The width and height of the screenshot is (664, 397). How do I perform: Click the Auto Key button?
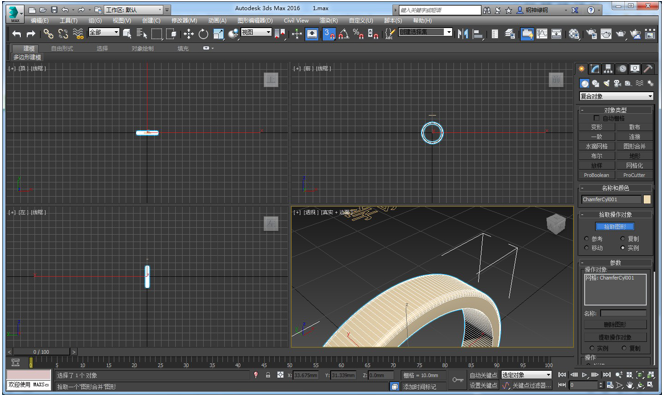pos(483,375)
